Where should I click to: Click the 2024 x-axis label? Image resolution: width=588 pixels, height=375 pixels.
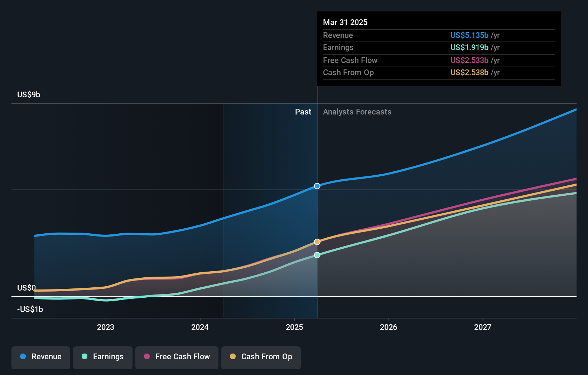tap(200, 327)
